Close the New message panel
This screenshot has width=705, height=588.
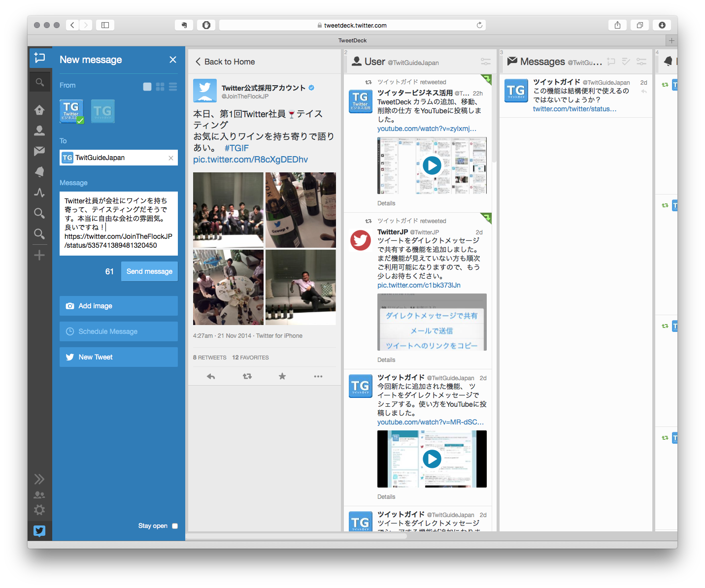[x=173, y=60]
